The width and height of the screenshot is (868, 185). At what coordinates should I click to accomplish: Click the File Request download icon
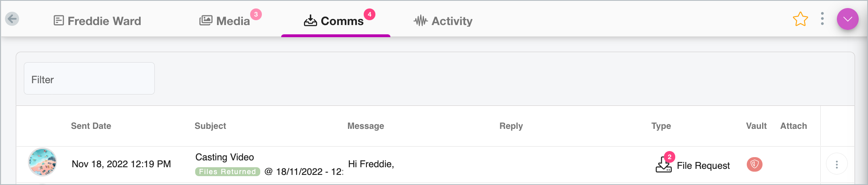coord(663,164)
